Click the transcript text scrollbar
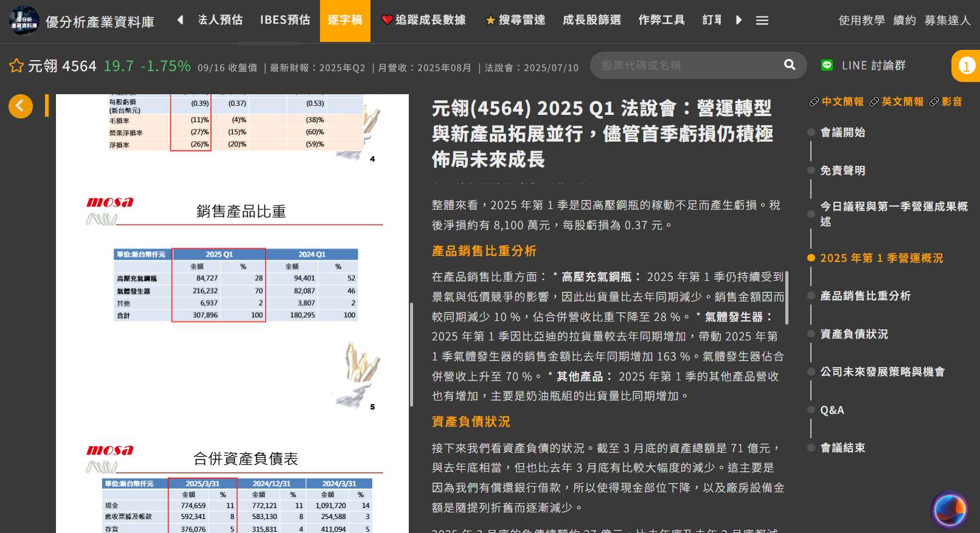This screenshot has width=980, height=533. pos(787,298)
